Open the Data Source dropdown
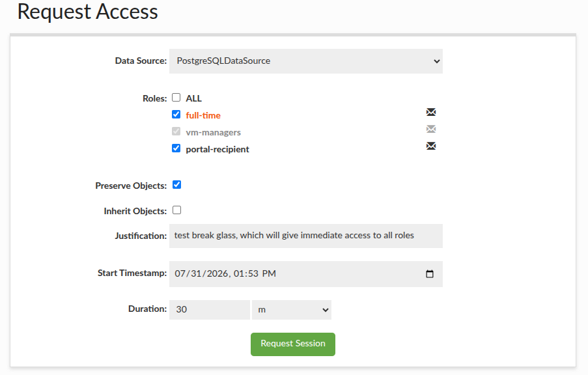 (306, 61)
